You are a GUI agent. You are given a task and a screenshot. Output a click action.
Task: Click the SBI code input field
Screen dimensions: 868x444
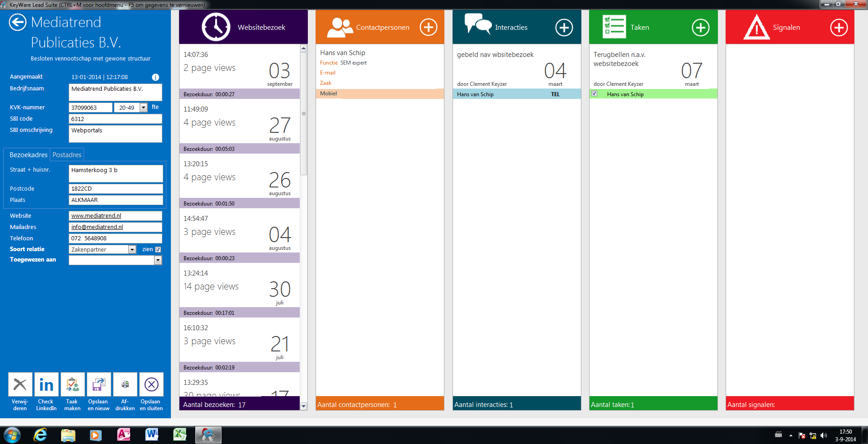pyautogui.click(x=115, y=119)
